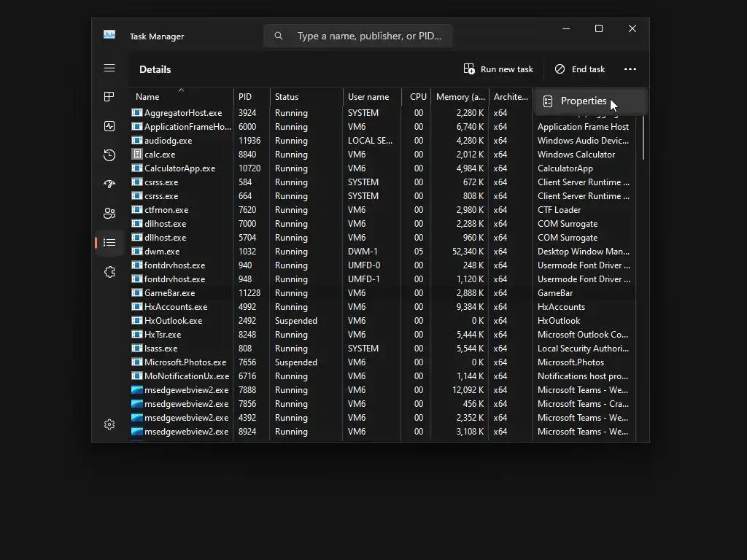Image resolution: width=747 pixels, height=560 pixels.
Task: Click the LOCAL SE... user name cell
Action: tap(370, 141)
